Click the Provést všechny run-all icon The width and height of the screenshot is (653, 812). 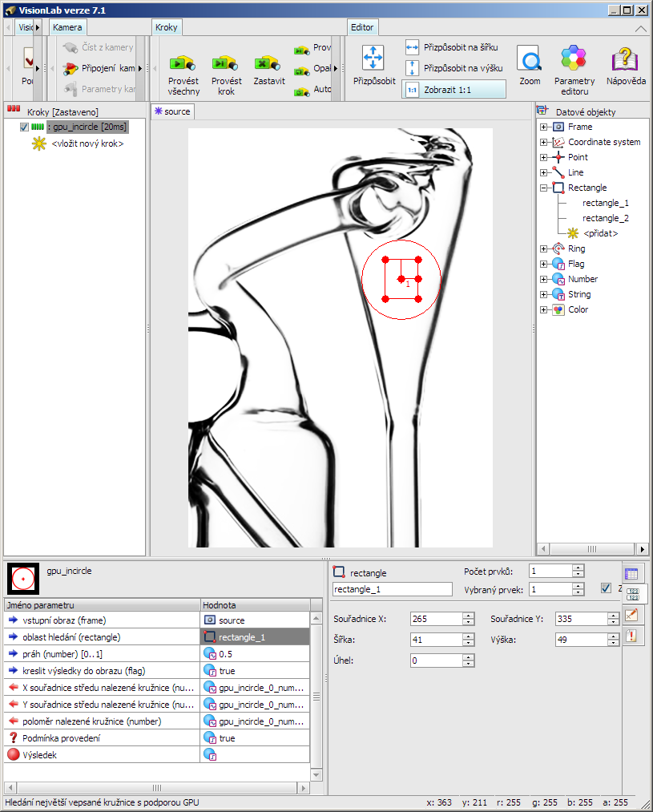pos(183,63)
